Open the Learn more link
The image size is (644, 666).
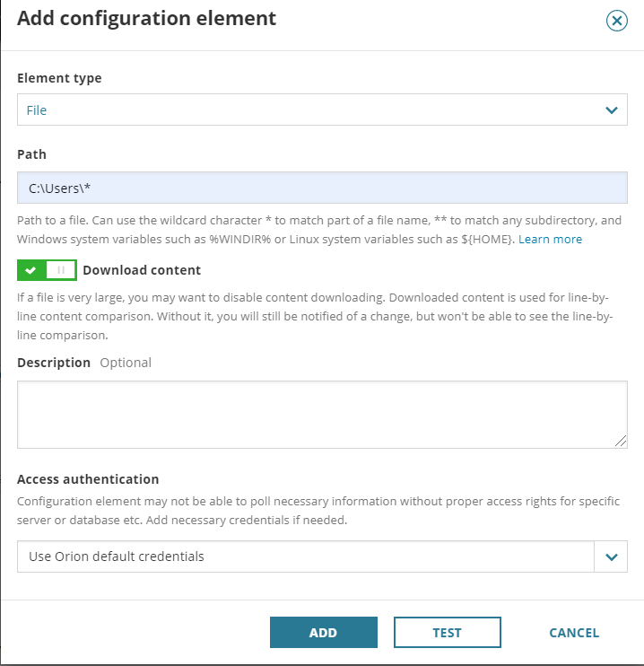click(550, 240)
